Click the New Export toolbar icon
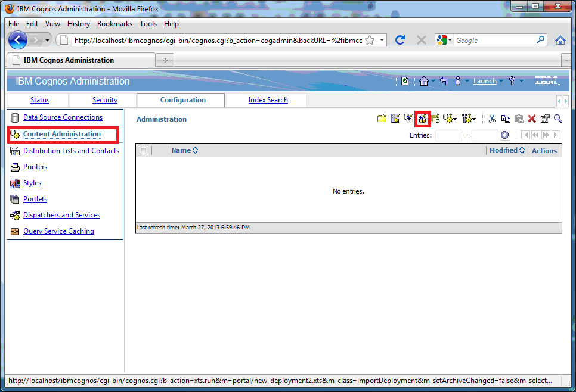Viewport: 576px width, 392px height. [408, 119]
